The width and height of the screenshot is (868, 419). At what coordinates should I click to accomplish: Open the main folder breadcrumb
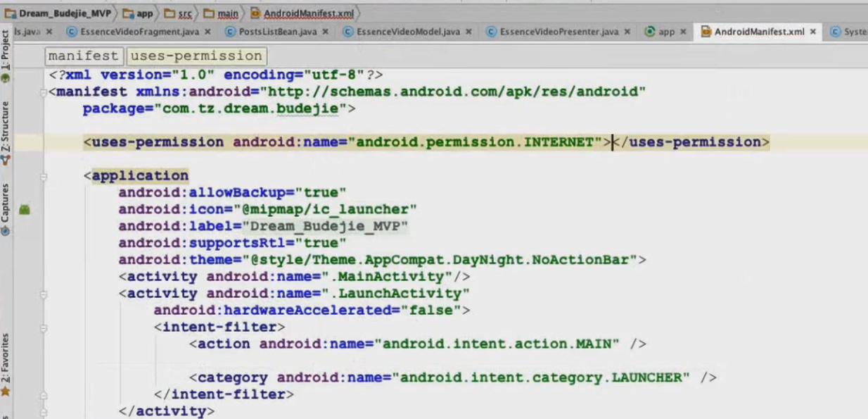tap(227, 13)
